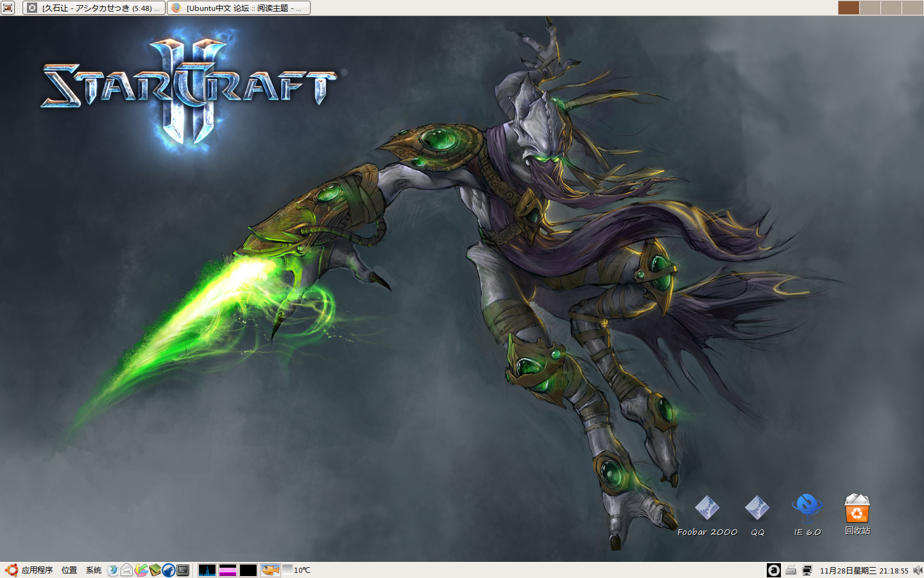This screenshot has width=924, height=578.
Task: Launch the web browser globe launcher
Action: pyautogui.click(x=113, y=570)
